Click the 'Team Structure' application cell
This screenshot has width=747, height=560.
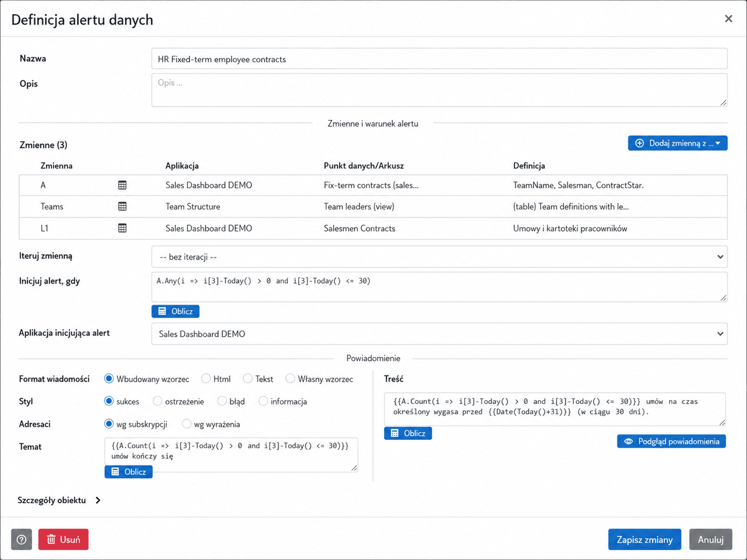coord(193,206)
